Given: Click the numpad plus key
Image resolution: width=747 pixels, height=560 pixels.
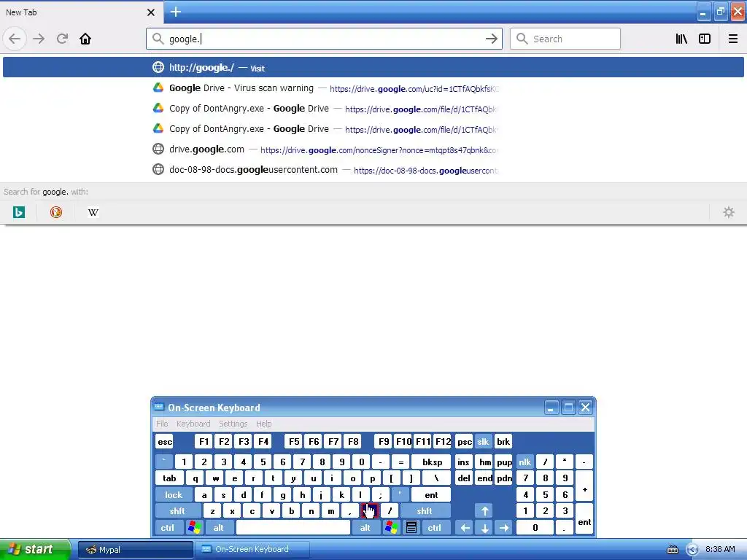Looking at the screenshot, I should coord(584,486).
